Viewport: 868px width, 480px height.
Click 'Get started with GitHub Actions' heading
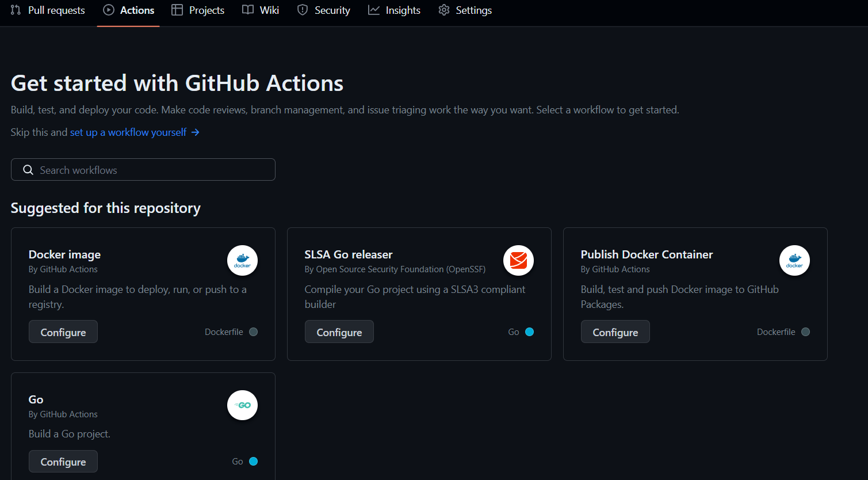(x=177, y=83)
